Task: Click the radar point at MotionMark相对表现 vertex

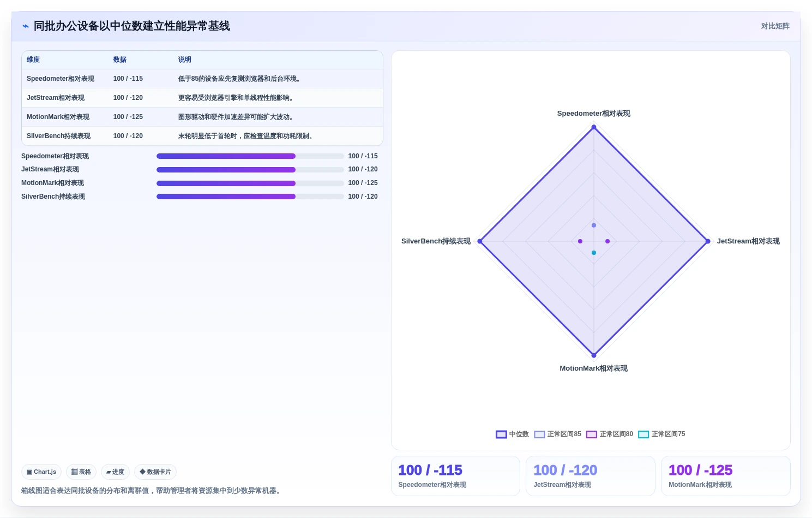Action: pos(594,355)
